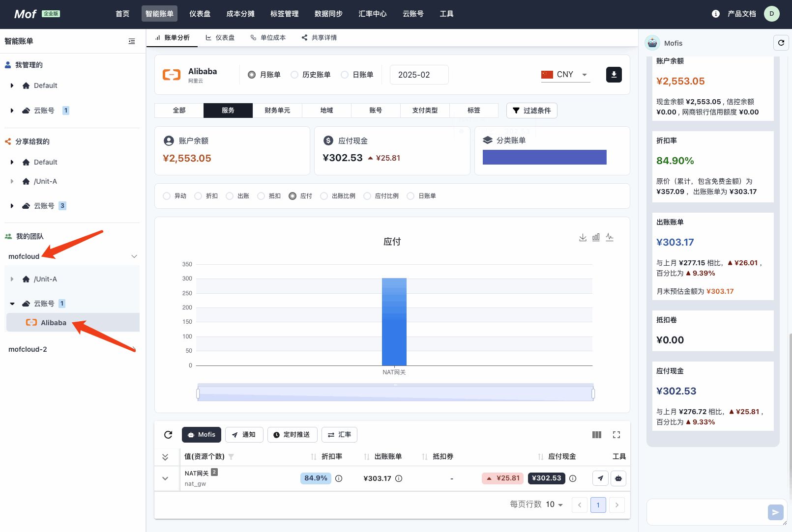Viewport: 792px width, 532px height.
Task: Click the download bill icon button
Action: pyautogui.click(x=614, y=75)
